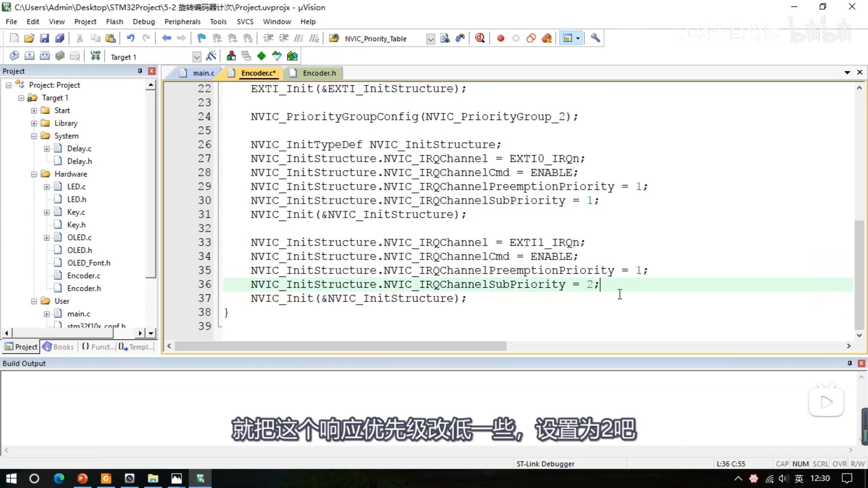Expand the Library folder in tree

(x=34, y=123)
